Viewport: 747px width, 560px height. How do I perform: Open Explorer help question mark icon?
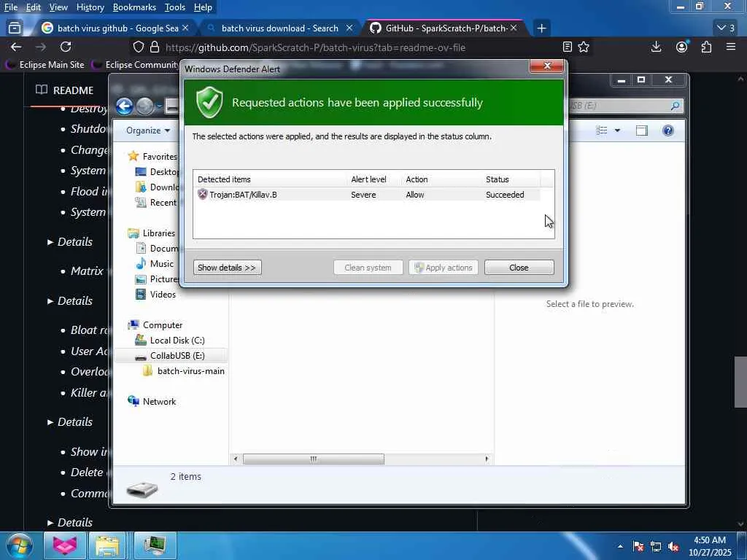(x=668, y=130)
